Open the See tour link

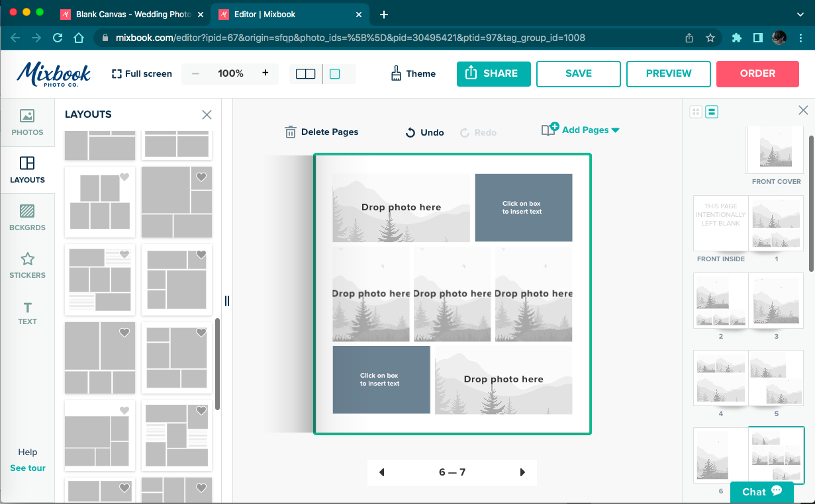27,468
